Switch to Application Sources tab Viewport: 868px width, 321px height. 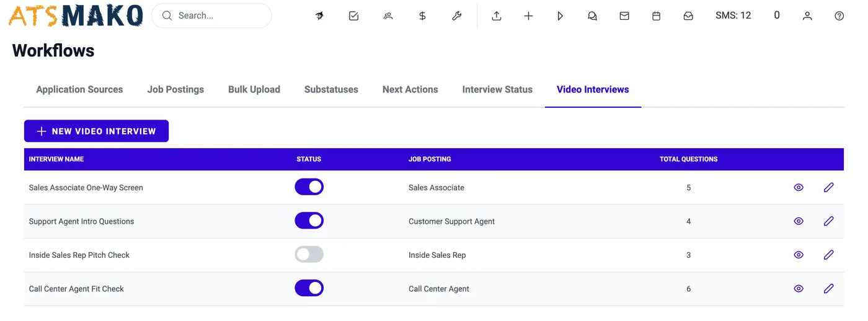tap(79, 89)
